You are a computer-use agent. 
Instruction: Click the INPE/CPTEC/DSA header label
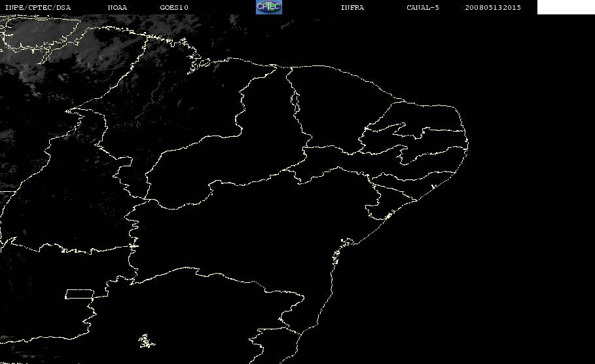point(37,8)
